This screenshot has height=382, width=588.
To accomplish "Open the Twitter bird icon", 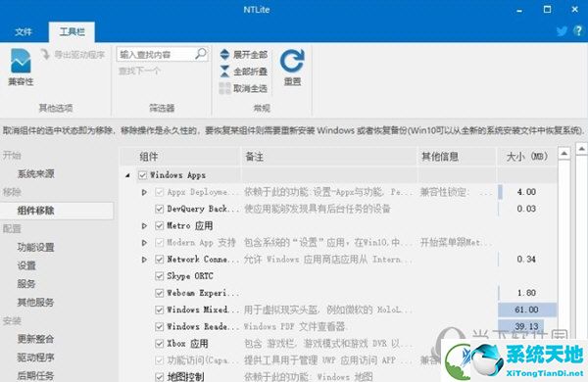I will tap(562, 30).
